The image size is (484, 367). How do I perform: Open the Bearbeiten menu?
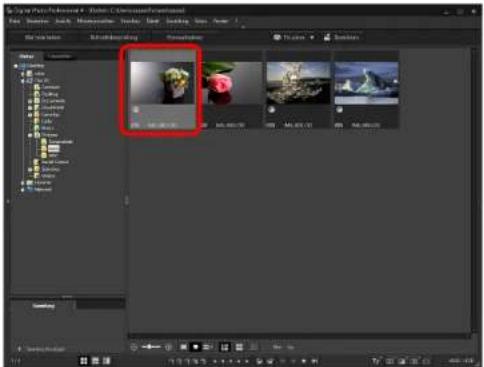37,21
